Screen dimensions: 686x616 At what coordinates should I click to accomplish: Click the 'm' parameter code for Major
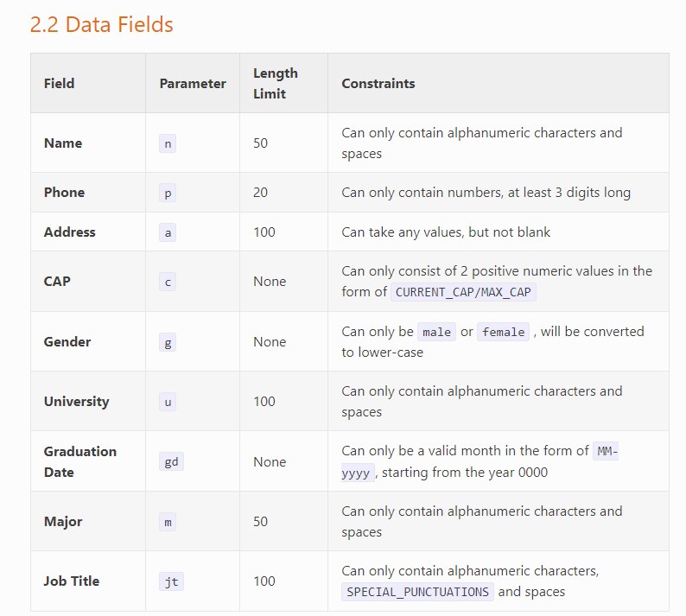(x=168, y=522)
